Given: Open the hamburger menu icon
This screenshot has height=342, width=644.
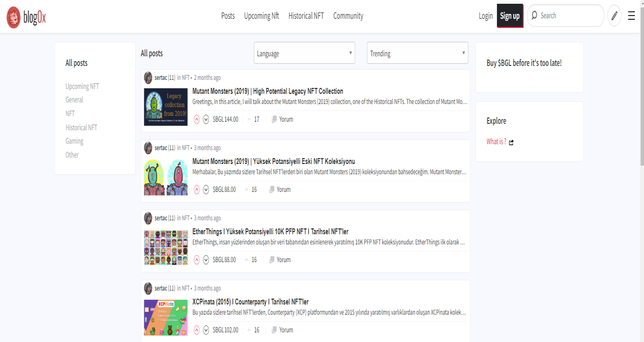Looking at the screenshot, I should pyautogui.click(x=632, y=16).
